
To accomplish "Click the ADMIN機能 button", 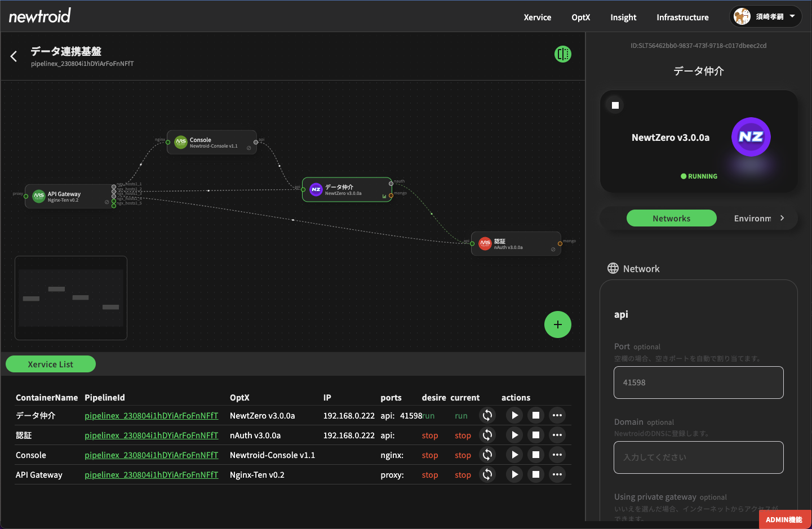I will pos(784,519).
